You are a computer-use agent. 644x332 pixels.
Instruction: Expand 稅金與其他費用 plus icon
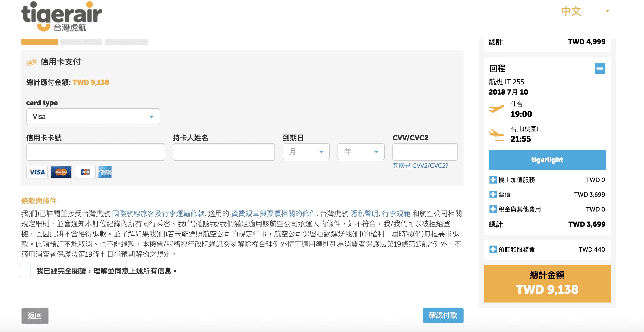click(493, 209)
